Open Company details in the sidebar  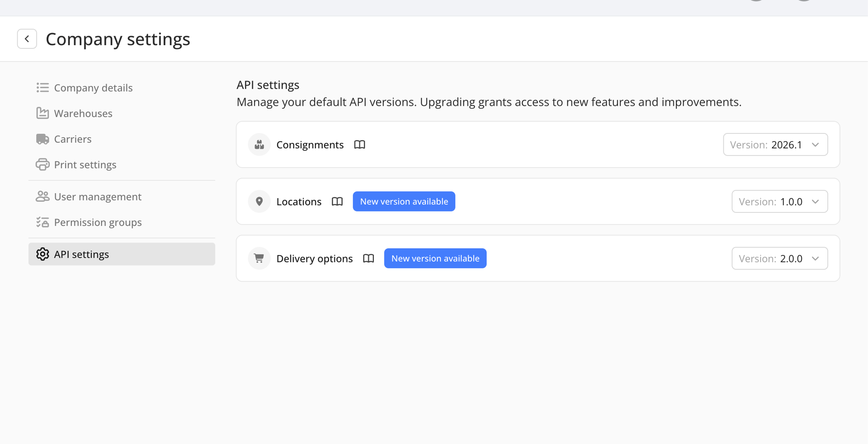point(122,88)
